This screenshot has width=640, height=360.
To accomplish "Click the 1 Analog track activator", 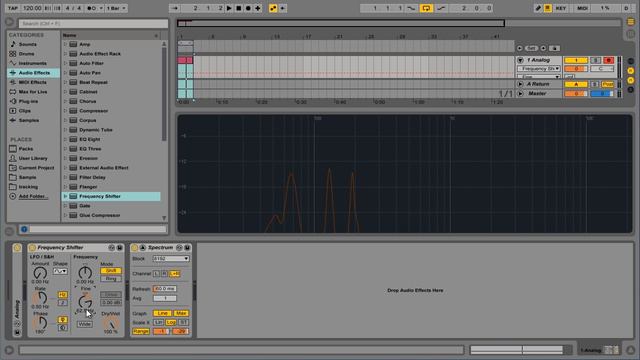I will tap(576, 60).
